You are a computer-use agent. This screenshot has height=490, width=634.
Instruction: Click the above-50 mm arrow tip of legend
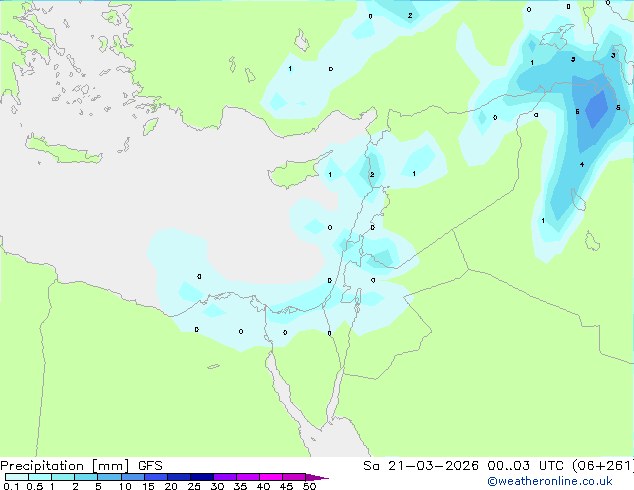[317, 477]
